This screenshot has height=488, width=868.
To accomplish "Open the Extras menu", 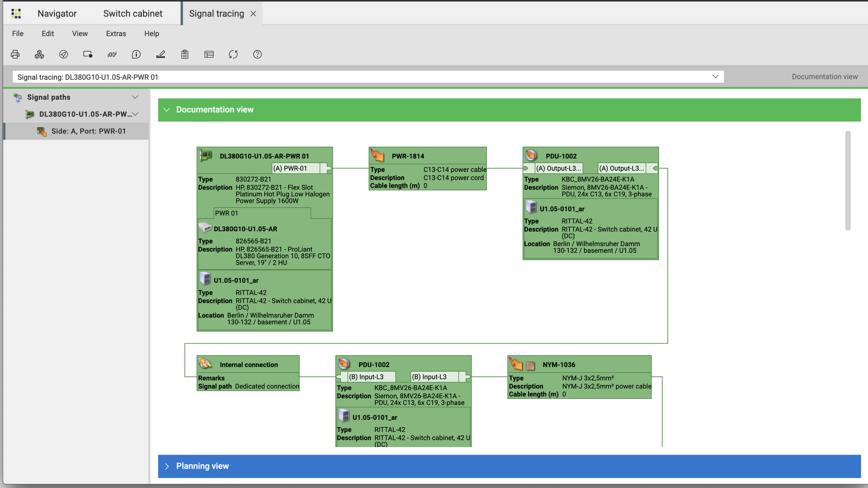I will [x=116, y=33].
